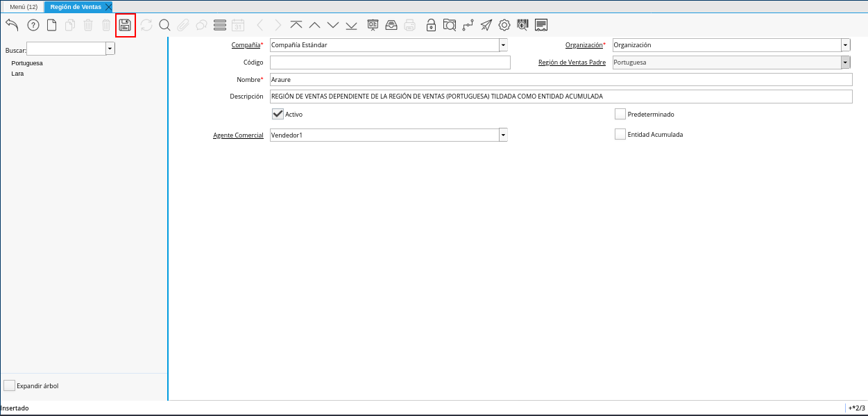
Task: Create a new record with blank page icon
Action: (51, 26)
